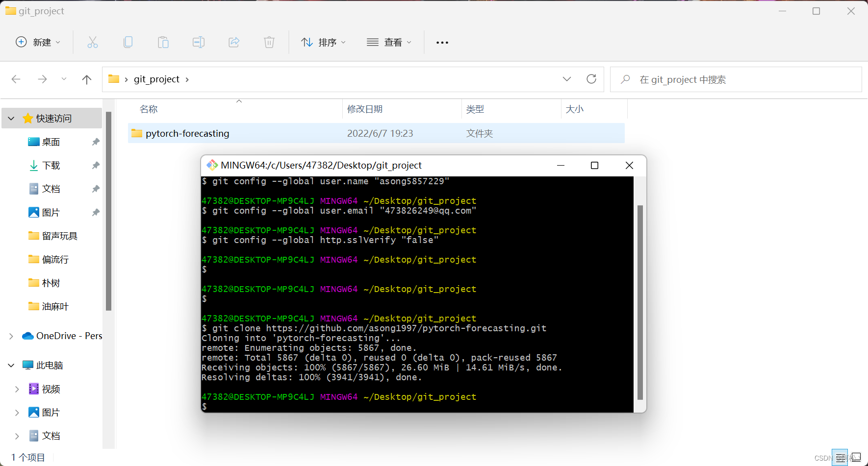Go back with the left arrow
This screenshot has height=466, width=868.
(16, 79)
